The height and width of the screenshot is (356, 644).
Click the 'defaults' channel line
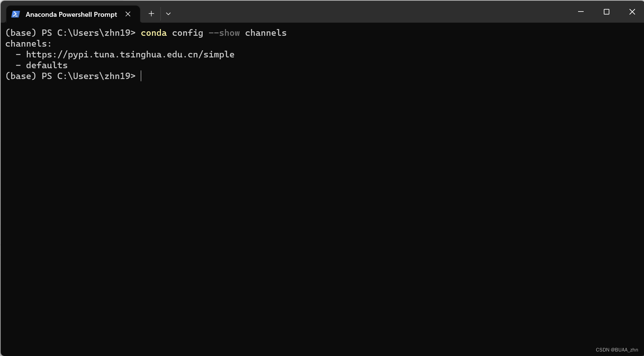click(x=47, y=65)
